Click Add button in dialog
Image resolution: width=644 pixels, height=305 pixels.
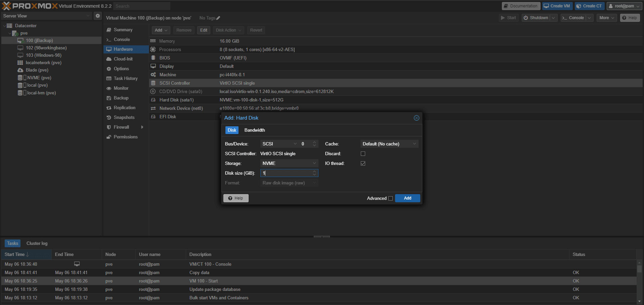(x=407, y=198)
